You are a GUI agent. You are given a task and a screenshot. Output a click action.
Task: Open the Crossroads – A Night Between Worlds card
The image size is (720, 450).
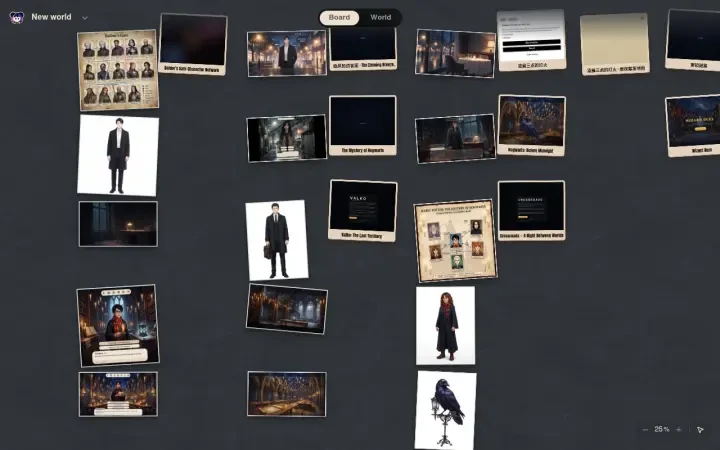click(x=531, y=211)
